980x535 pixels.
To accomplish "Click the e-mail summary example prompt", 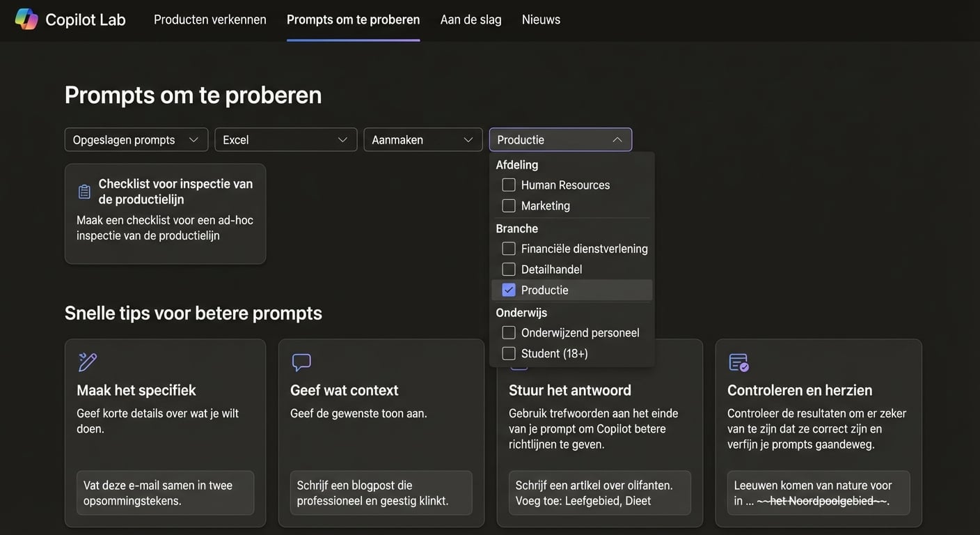I will [x=165, y=493].
